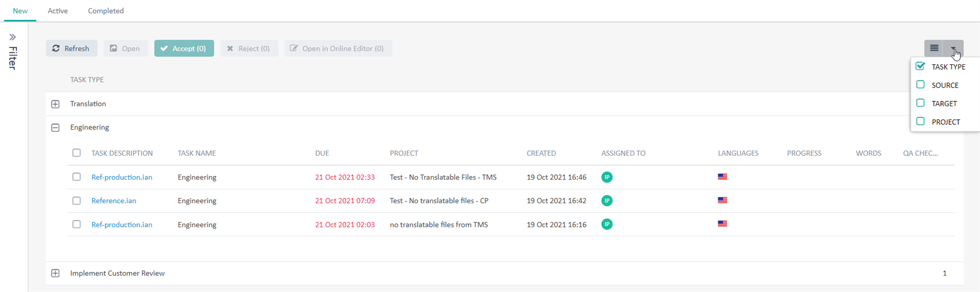Click the US flag in first Engineering row
The image size is (980, 292).
pyautogui.click(x=722, y=177)
